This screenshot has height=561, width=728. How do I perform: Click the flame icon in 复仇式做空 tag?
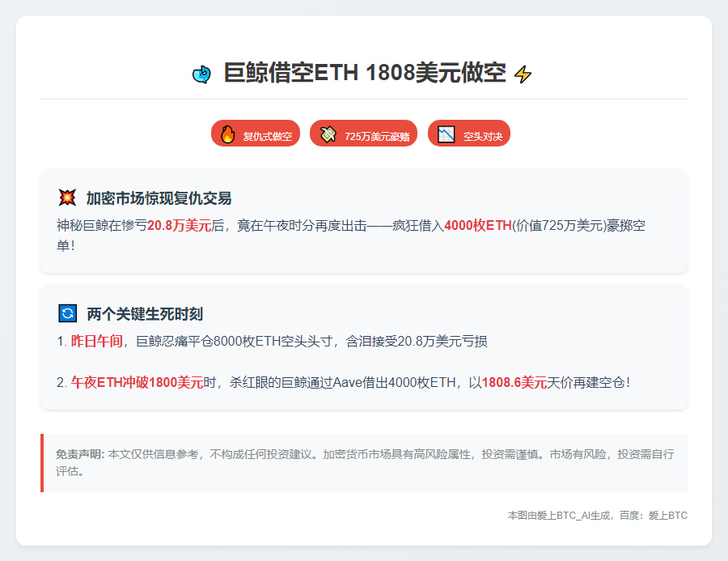[x=227, y=134]
